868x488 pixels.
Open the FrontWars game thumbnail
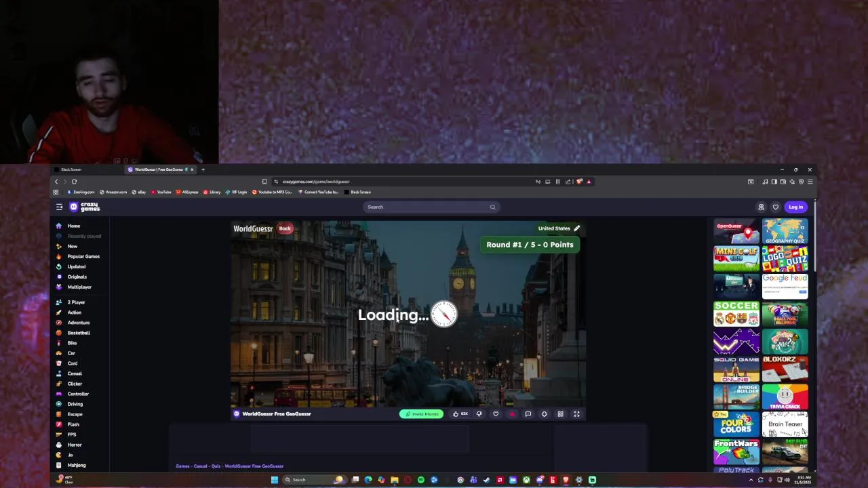click(736, 451)
